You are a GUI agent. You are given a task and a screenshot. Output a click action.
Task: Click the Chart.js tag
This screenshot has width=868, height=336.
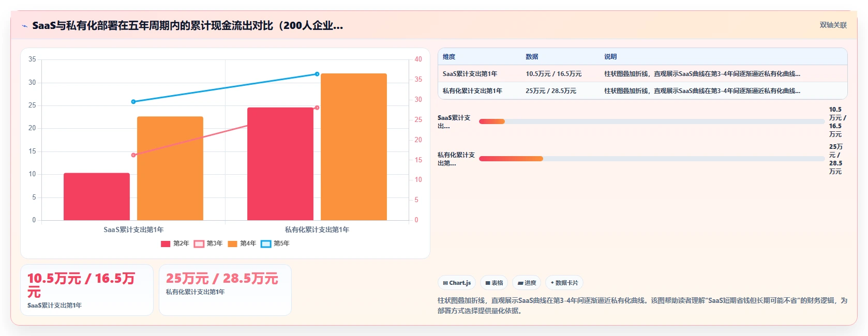click(x=457, y=283)
